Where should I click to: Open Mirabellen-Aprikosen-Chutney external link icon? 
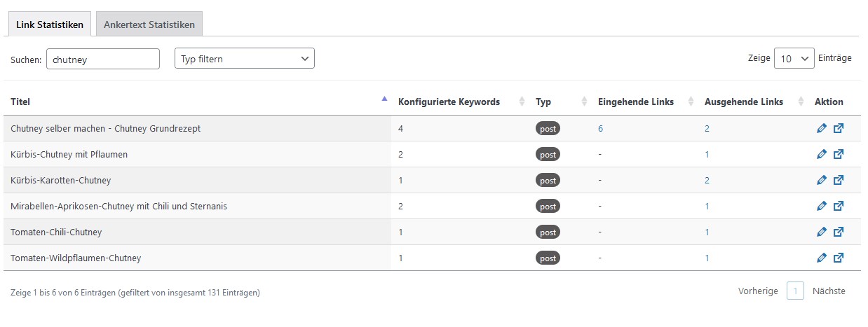click(x=839, y=207)
